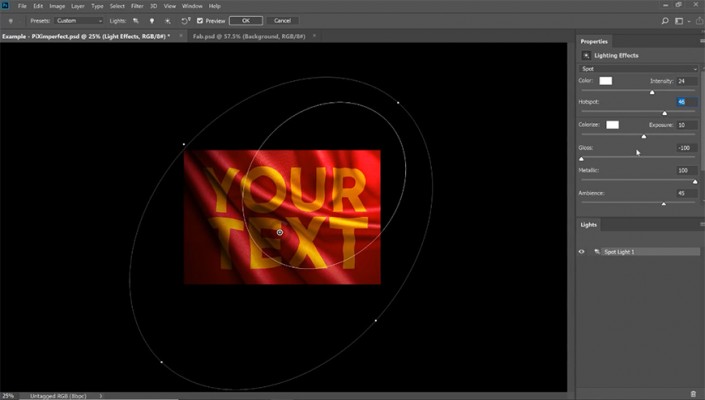705x400 pixels.
Task: Open the 3D menu
Action: [x=153, y=6]
